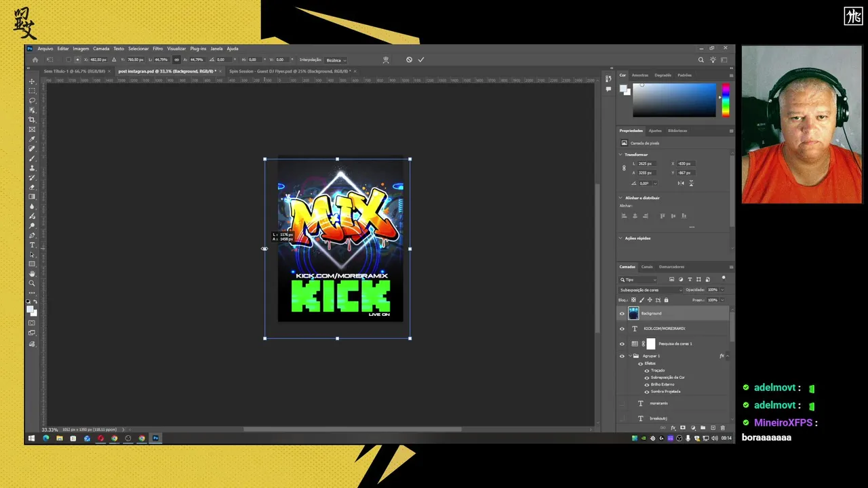Image resolution: width=868 pixels, height=488 pixels.
Task: Toggle the width-height link in options bar
Action: [176, 60]
